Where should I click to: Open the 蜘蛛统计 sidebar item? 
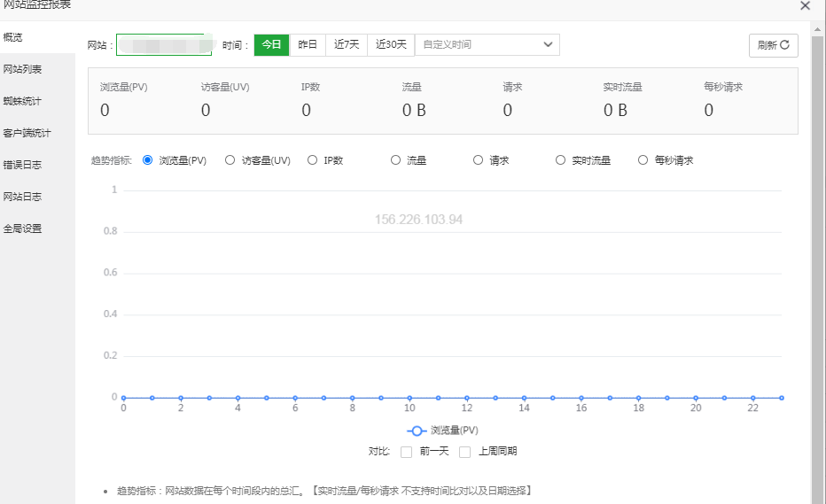click(x=37, y=101)
